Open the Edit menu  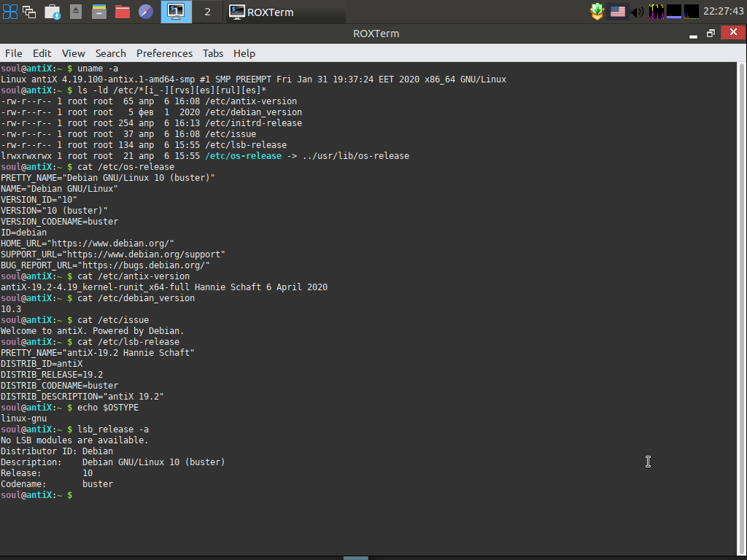42,53
